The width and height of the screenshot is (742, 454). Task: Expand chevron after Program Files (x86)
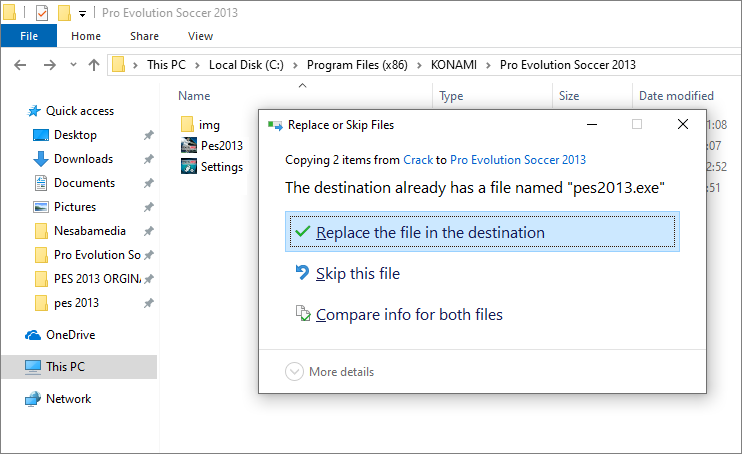[419, 65]
